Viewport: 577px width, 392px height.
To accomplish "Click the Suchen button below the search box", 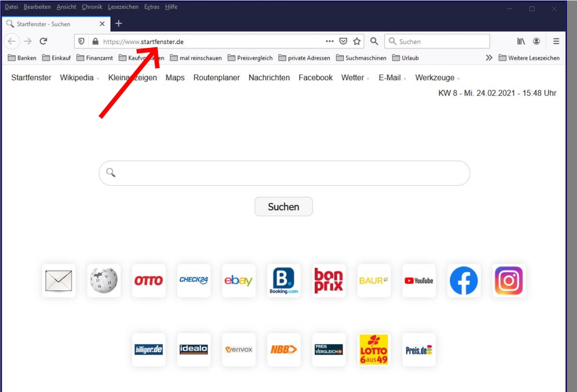I will [283, 207].
